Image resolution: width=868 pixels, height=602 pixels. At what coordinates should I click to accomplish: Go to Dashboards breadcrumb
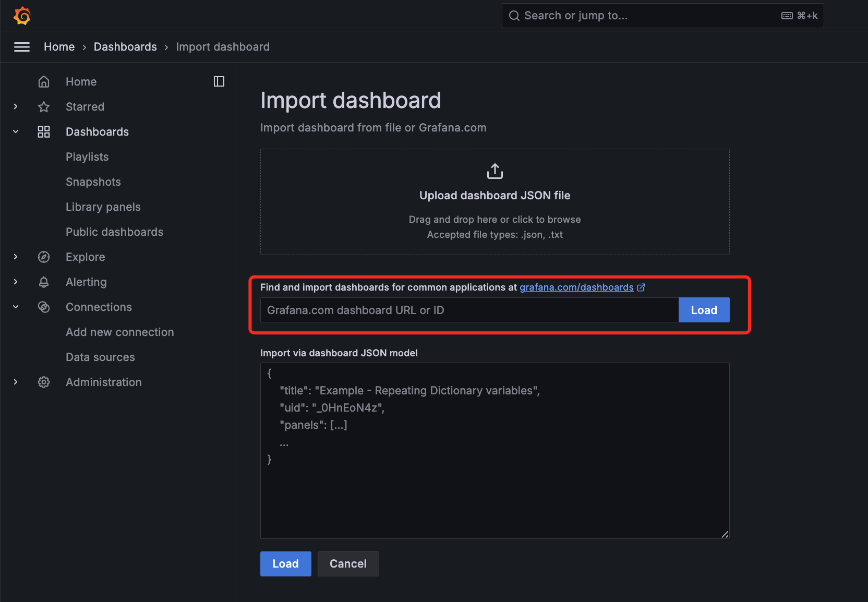pos(125,47)
